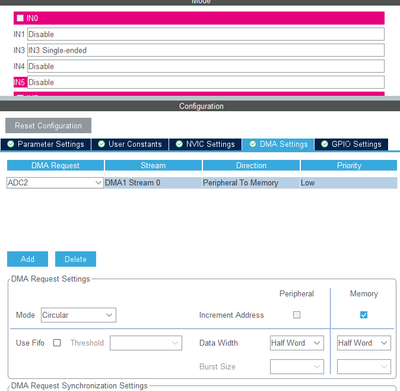Open Peripheral Data Width Half Word dropdown
The image size is (400, 391).
click(297, 343)
